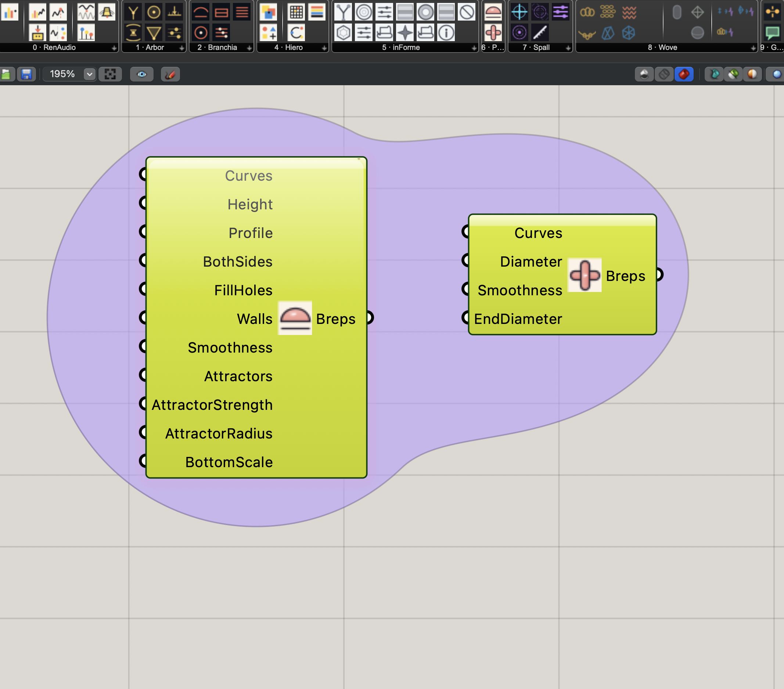Click the green speech bubble icon
784x689 pixels.
point(772,33)
